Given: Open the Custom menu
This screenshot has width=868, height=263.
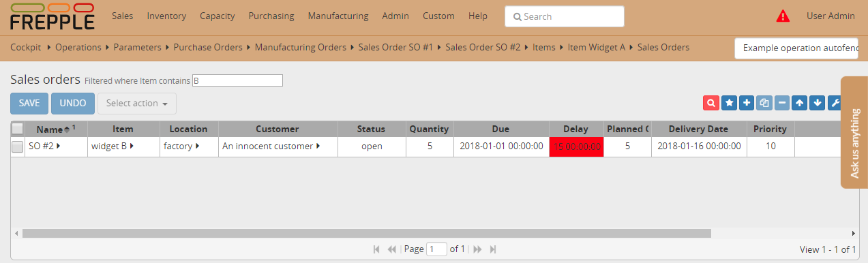Looking at the screenshot, I should [438, 16].
